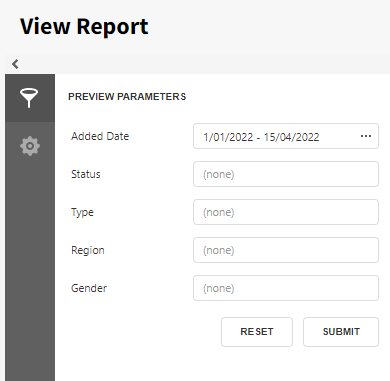Image resolution: width=390 pixels, height=381 pixels.
Task: Expand the Region dropdown field
Action: point(286,250)
